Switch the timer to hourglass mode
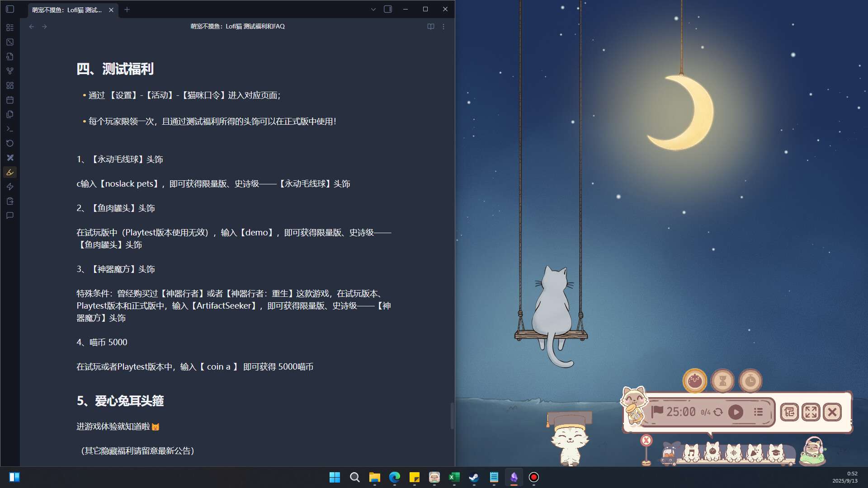868x488 pixels. coord(722,380)
